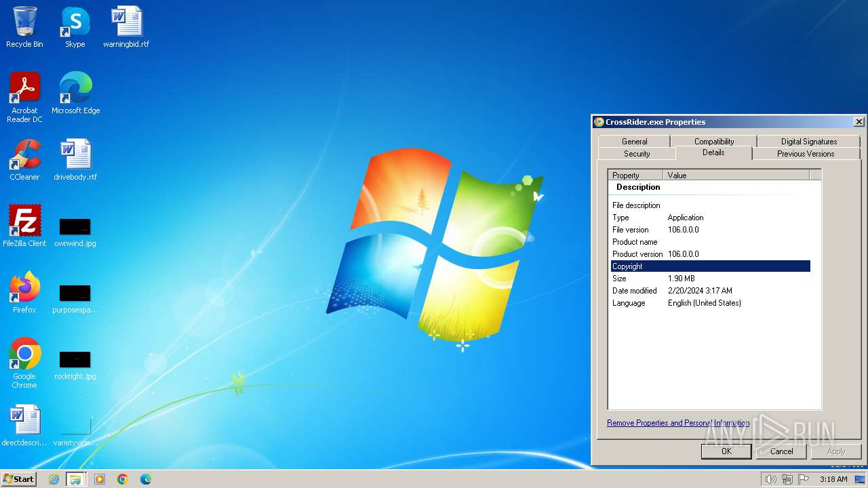Click the volume speaker tray icon
Screen dimensions: 868x488
[770, 479]
